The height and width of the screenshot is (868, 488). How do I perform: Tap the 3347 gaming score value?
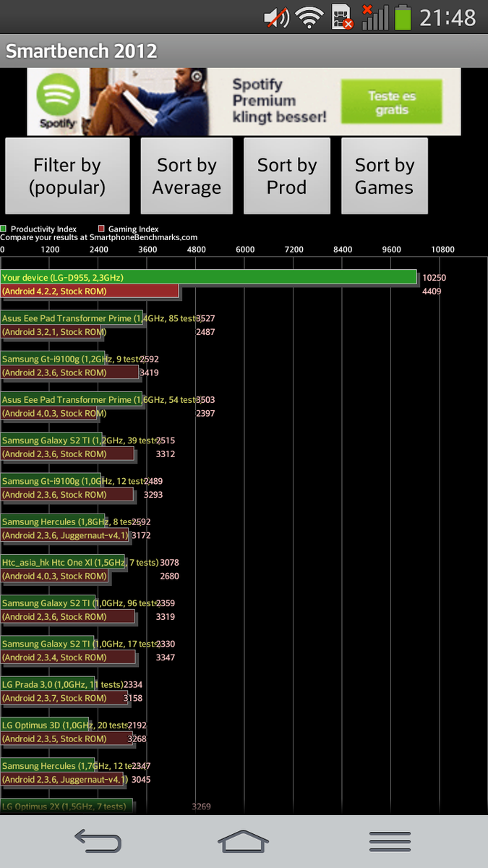[x=166, y=658]
